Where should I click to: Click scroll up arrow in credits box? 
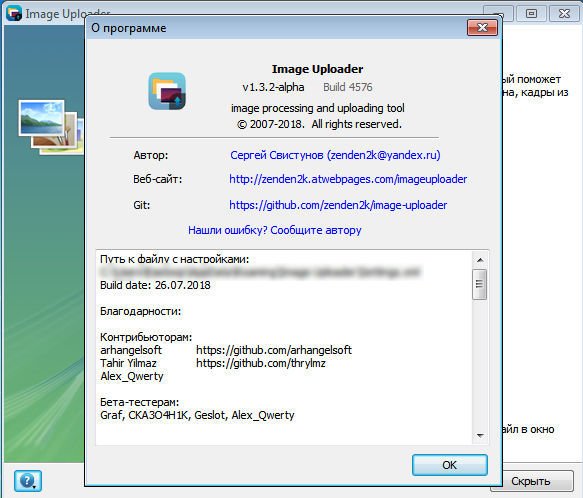[x=480, y=260]
